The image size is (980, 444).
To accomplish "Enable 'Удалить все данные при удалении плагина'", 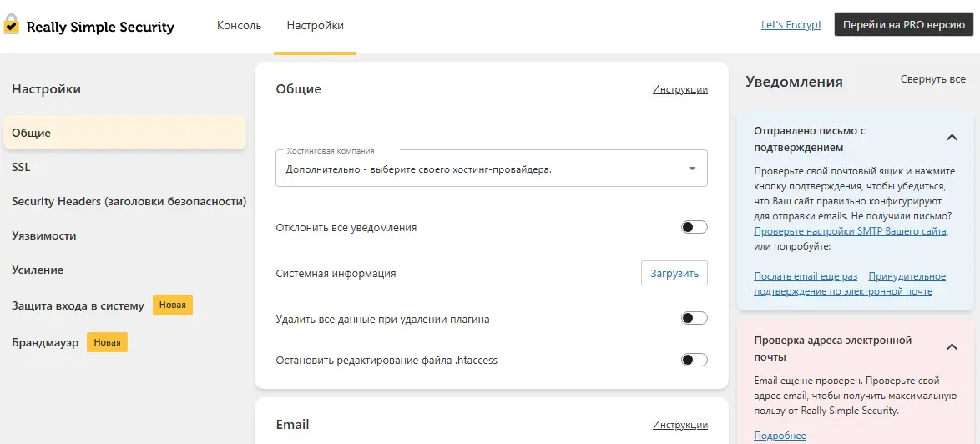I will coord(694,318).
